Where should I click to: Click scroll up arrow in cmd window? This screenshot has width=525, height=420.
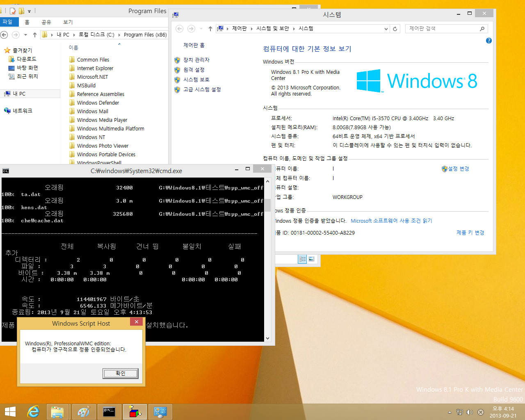tap(267, 181)
